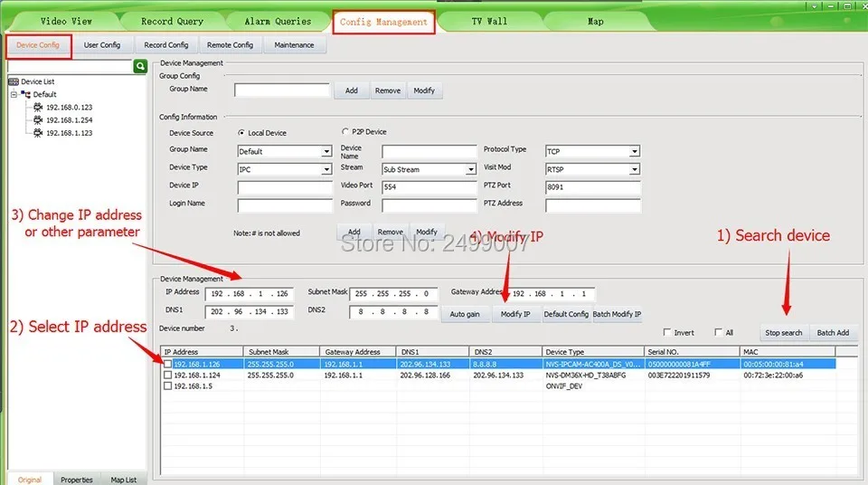This screenshot has height=485, width=868.
Task: Tick the All checkbox
Action: 719,333
